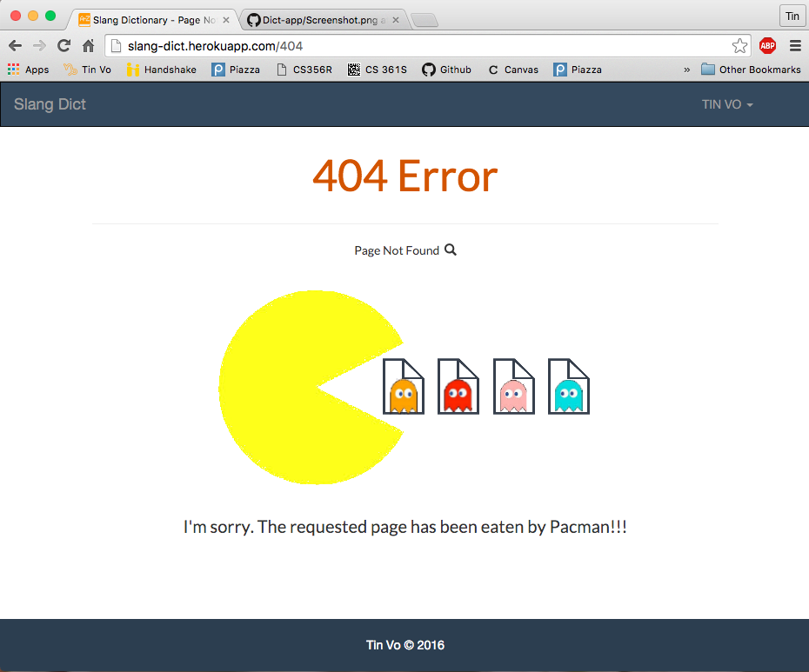
Task: Show hidden bookmarks with the chevron
Action: tap(686, 70)
